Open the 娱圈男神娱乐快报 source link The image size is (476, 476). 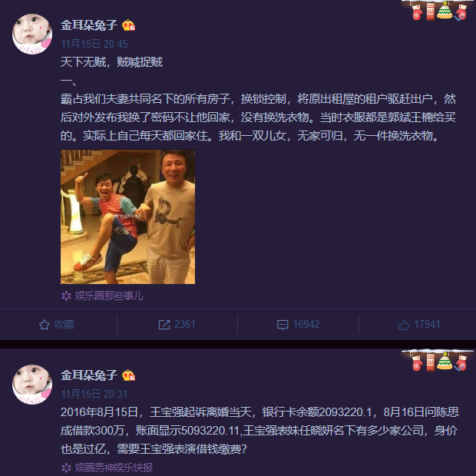114,468
